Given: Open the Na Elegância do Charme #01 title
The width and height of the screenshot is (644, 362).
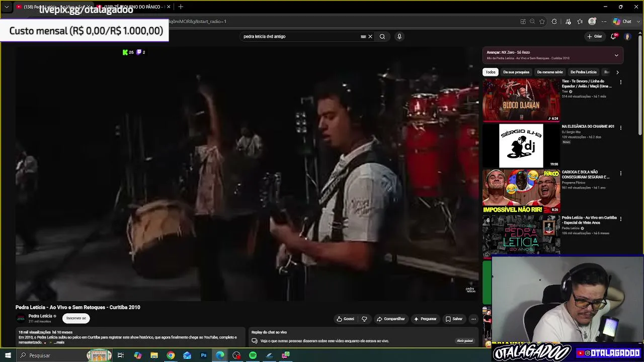Looking at the screenshot, I should pyautogui.click(x=588, y=127).
